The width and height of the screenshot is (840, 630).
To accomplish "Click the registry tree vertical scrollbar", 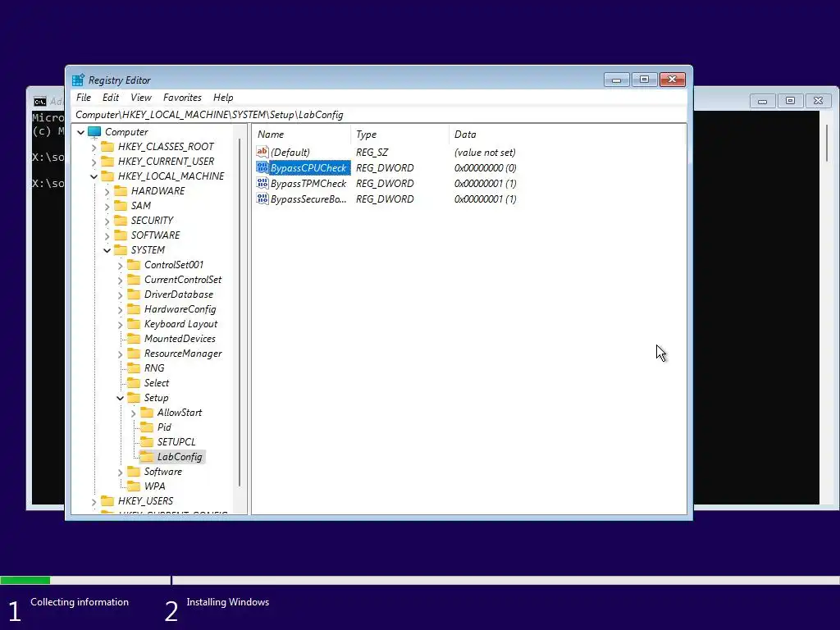I will [240, 311].
